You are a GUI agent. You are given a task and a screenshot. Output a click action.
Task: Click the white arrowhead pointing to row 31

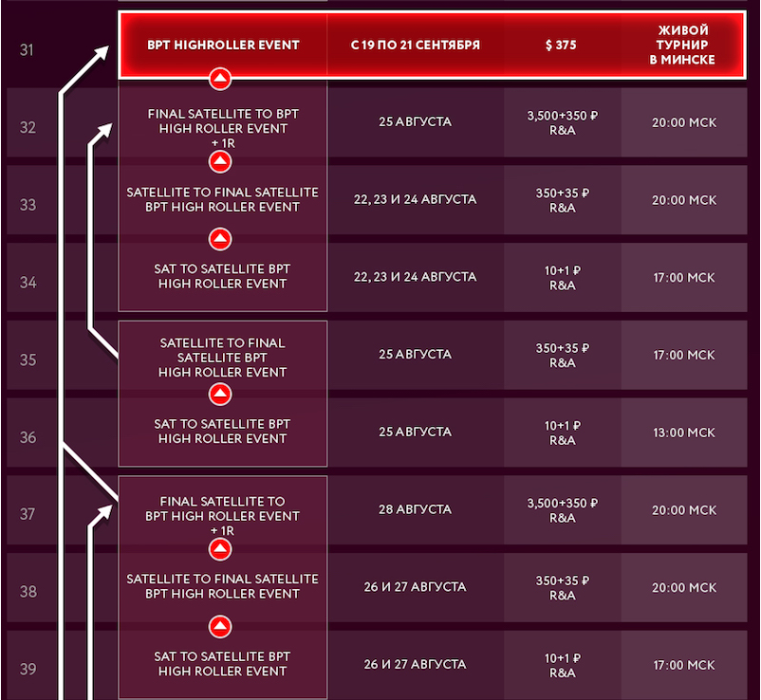click(101, 52)
